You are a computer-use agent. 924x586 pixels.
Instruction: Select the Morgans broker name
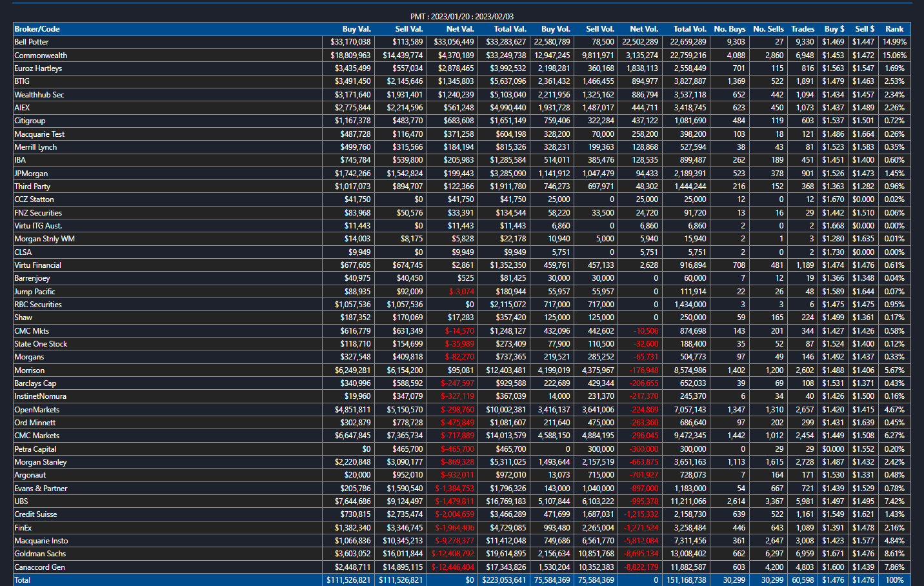tap(29, 357)
